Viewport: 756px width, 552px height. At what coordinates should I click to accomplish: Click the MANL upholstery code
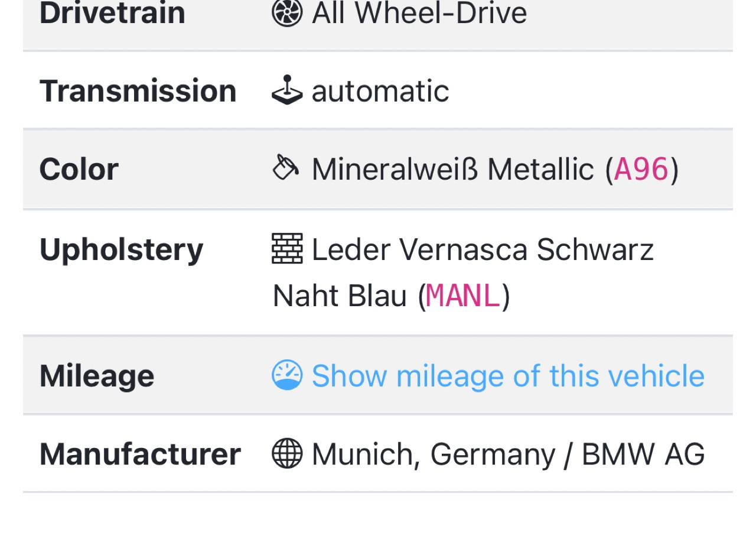(x=462, y=296)
